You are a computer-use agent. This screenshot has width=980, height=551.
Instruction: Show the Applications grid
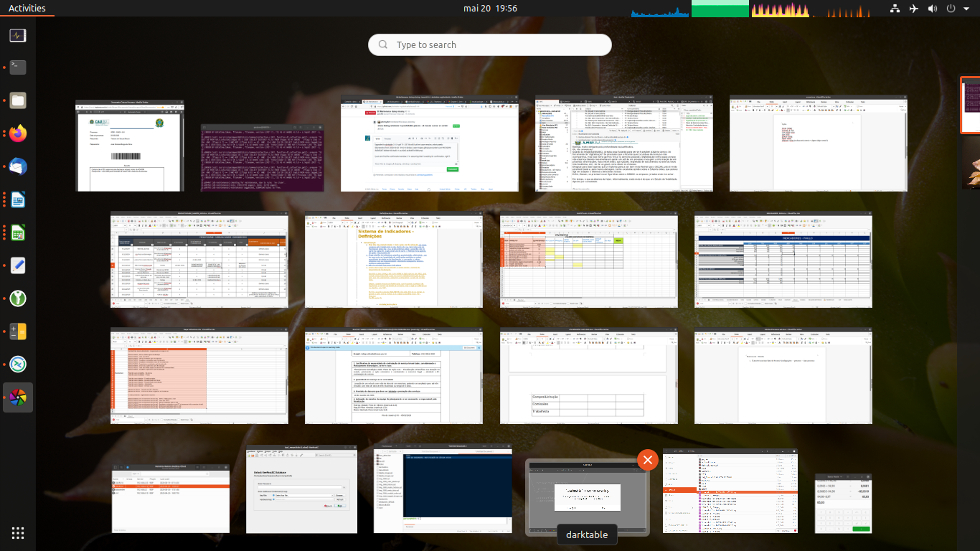pyautogui.click(x=18, y=532)
